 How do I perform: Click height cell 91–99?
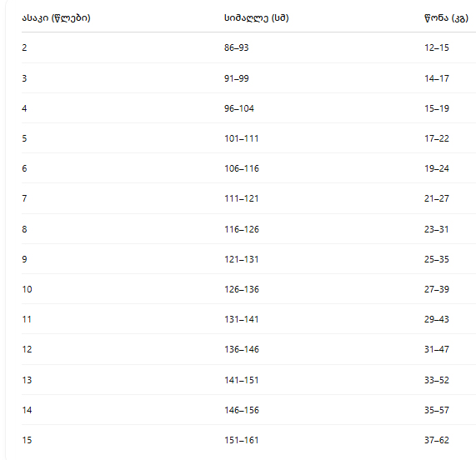(236, 78)
